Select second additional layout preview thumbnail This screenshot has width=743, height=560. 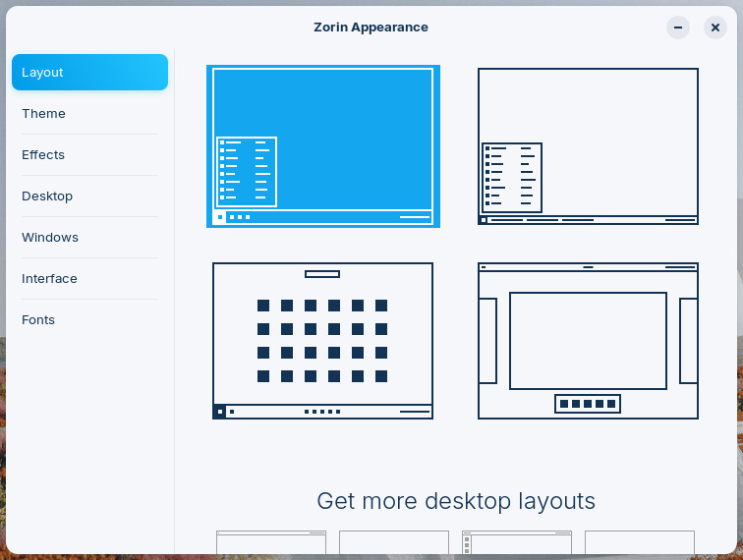(394, 542)
